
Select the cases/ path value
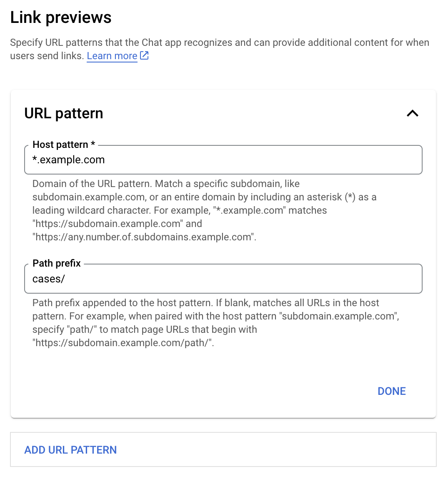49,279
